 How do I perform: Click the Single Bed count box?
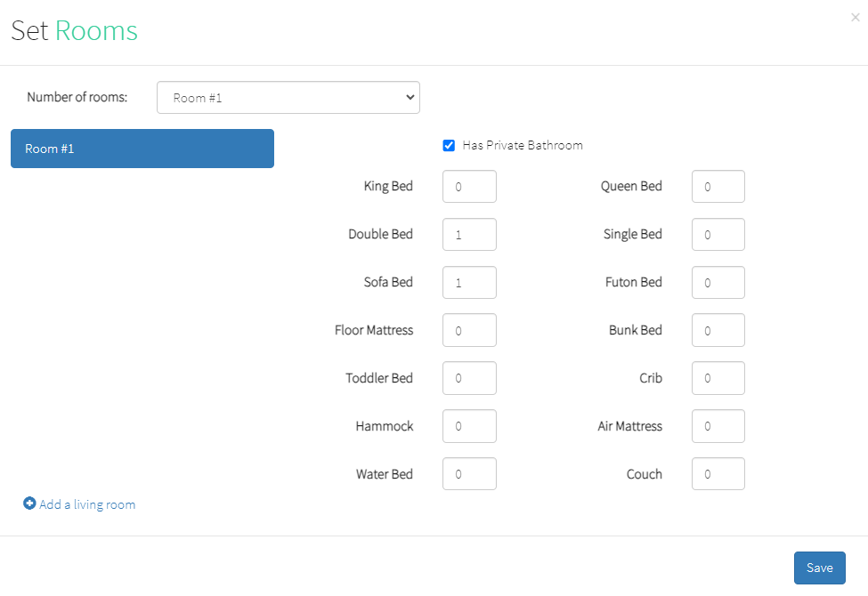[x=718, y=235]
